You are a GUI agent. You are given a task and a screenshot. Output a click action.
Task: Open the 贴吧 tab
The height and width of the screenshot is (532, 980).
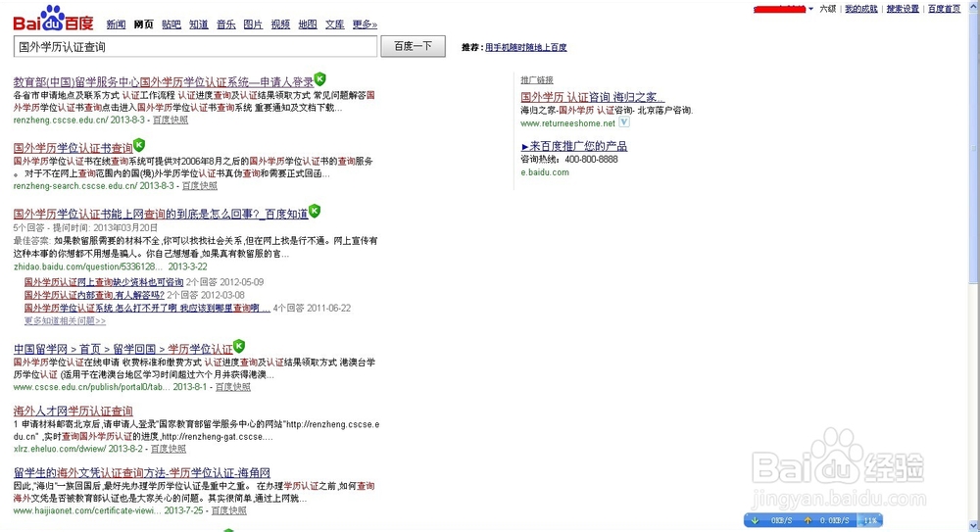(x=171, y=24)
